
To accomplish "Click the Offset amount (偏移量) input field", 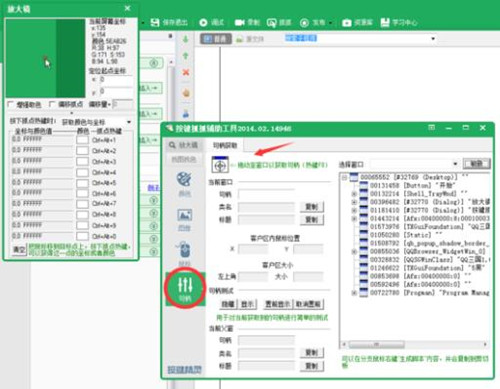I will click(122, 104).
